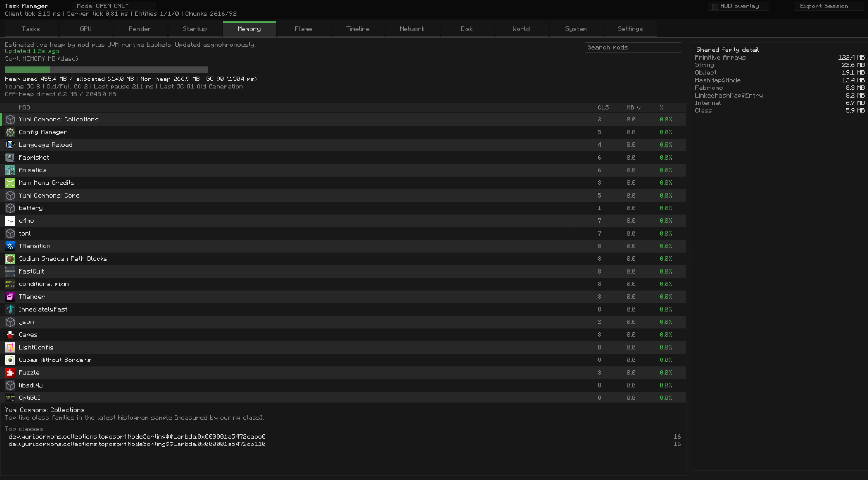
Task: Click the Puzzle red piece icon
Action: (10, 373)
